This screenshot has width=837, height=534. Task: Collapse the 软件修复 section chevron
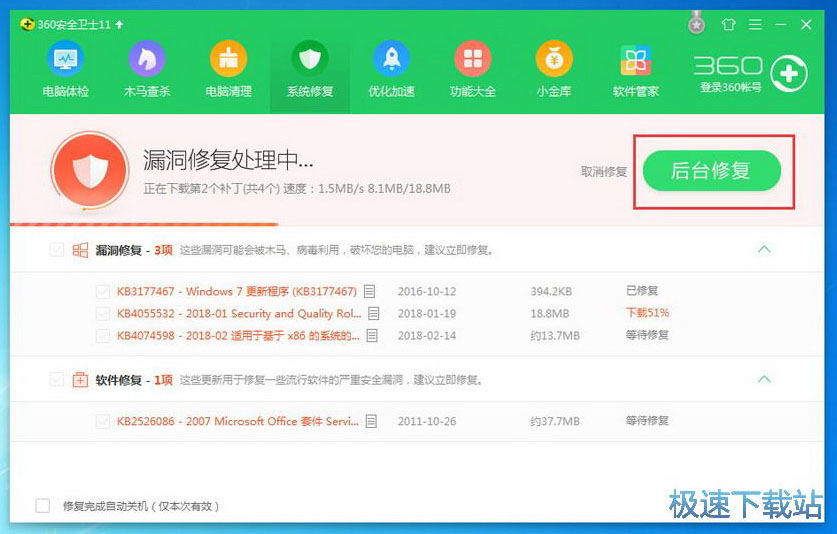click(764, 379)
